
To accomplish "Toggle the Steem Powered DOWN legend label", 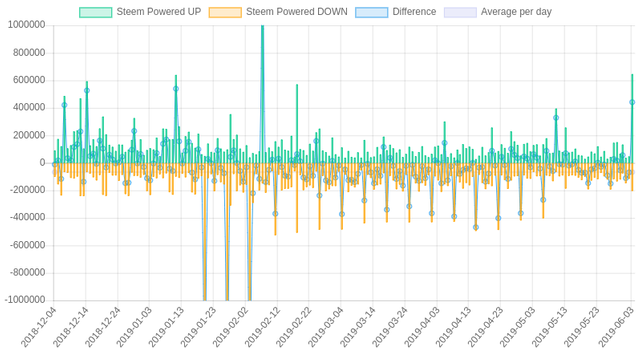I will tap(297, 12).
